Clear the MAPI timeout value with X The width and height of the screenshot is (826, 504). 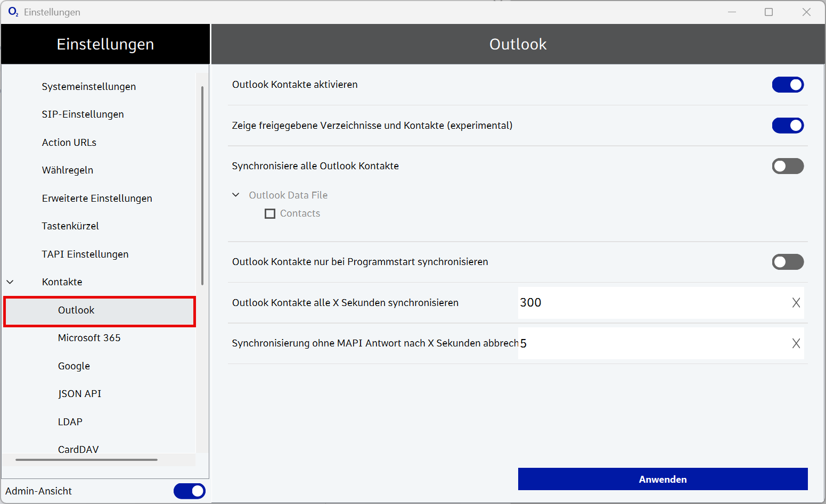point(796,344)
